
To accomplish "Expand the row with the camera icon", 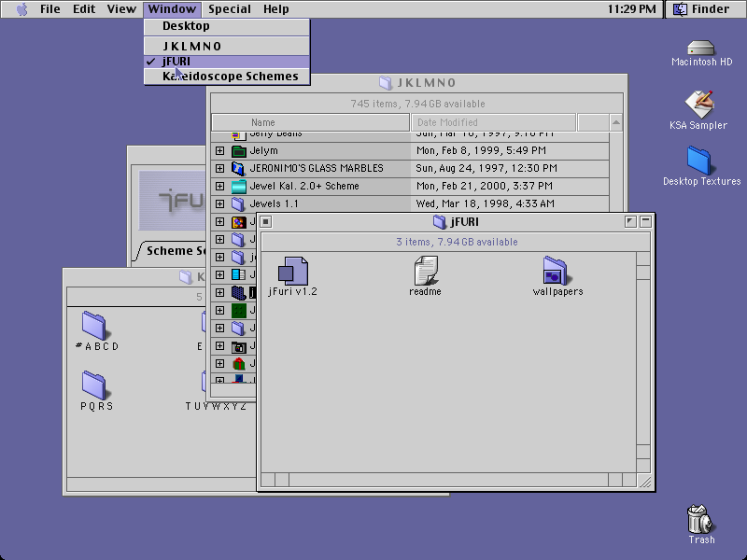I will [219, 346].
